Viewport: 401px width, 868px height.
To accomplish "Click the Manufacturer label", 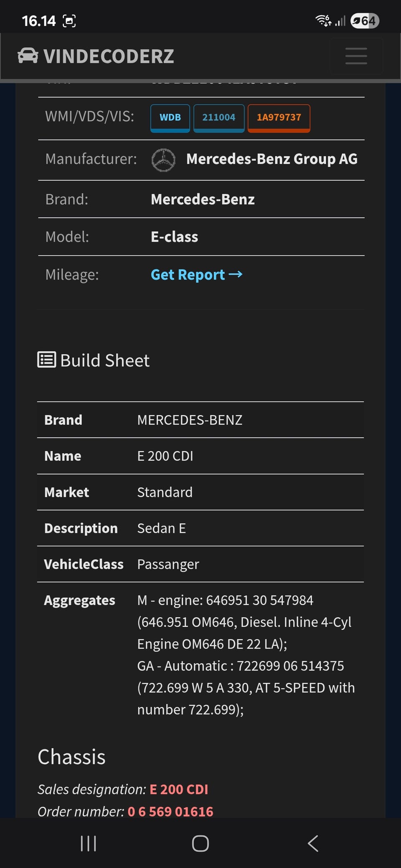I will coord(91,159).
